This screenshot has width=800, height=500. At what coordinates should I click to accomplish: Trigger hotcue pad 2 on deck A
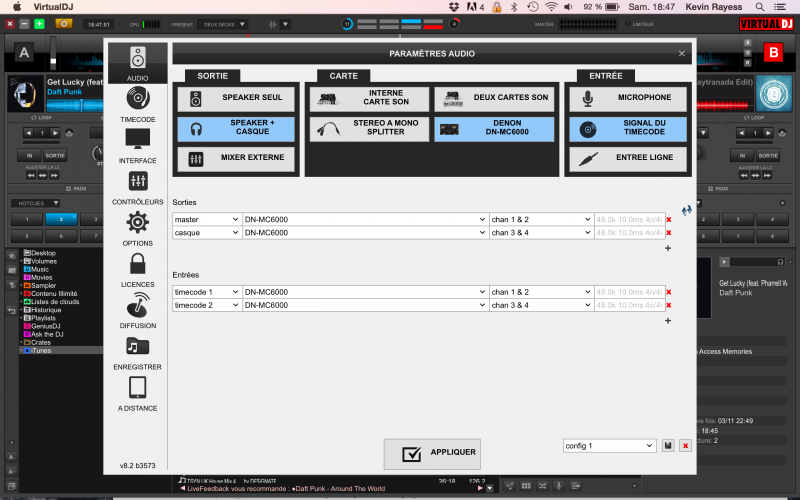(x=61, y=219)
